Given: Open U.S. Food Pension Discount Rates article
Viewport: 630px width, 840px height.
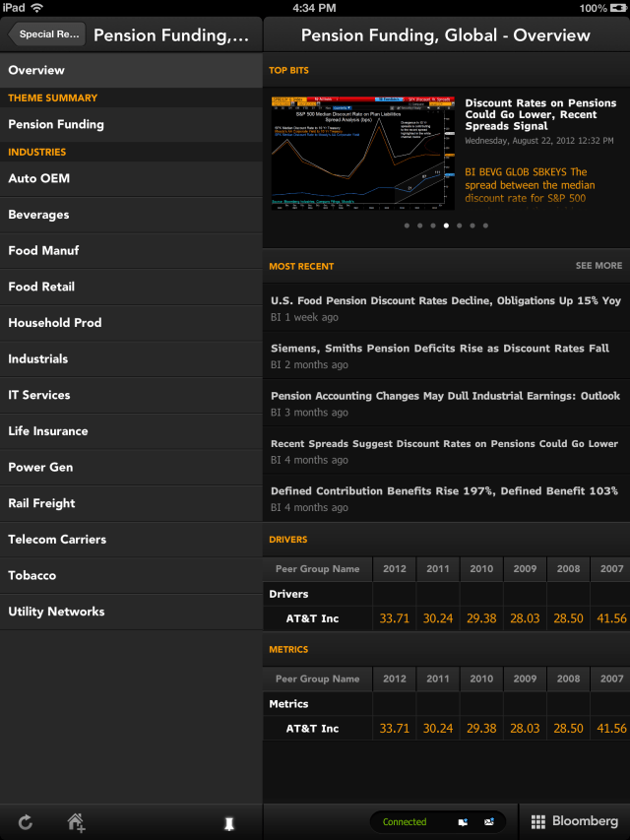Looking at the screenshot, I should click(446, 308).
